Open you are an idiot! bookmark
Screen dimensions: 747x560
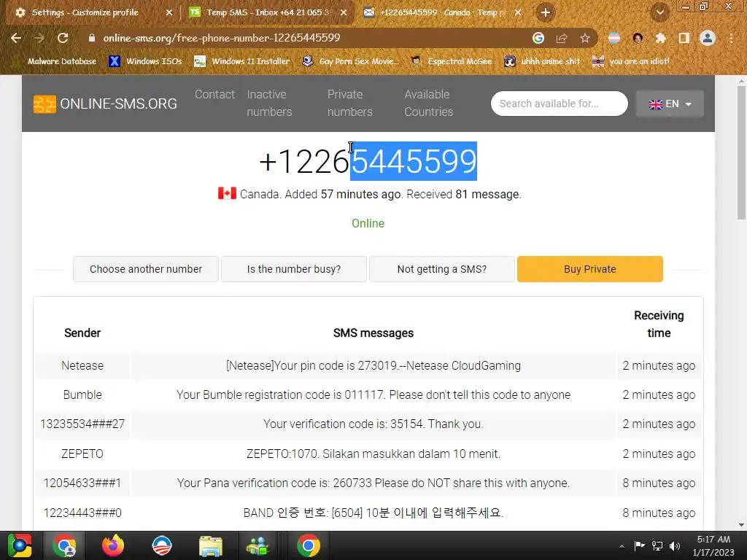pos(630,61)
